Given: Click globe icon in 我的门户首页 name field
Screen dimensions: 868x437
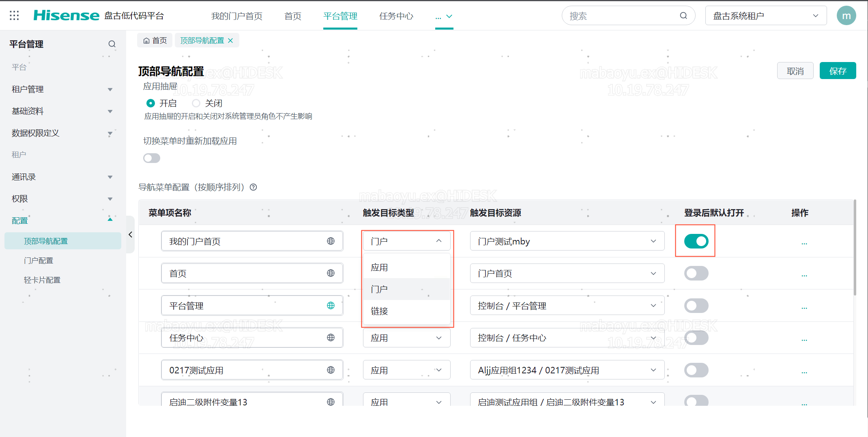Looking at the screenshot, I should click(x=331, y=241).
